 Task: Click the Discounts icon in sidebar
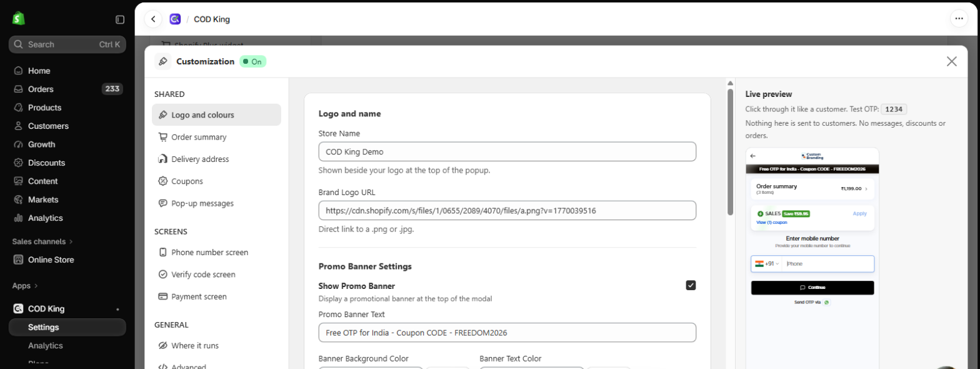18,163
